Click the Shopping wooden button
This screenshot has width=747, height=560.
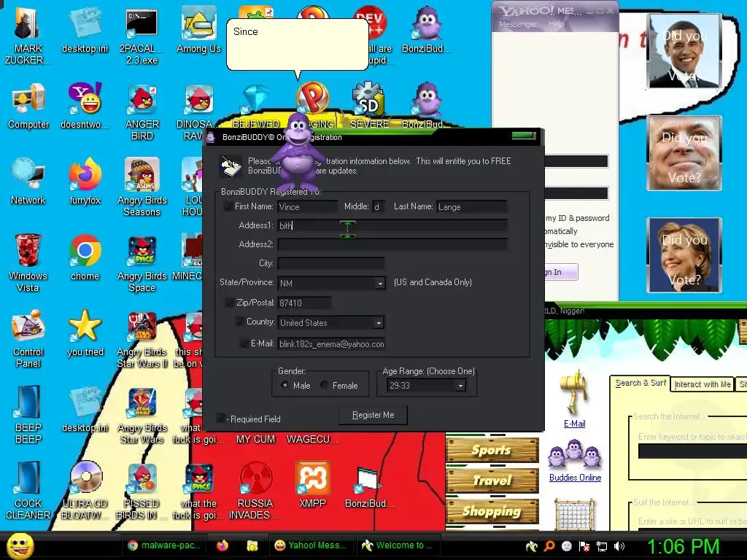(x=492, y=511)
